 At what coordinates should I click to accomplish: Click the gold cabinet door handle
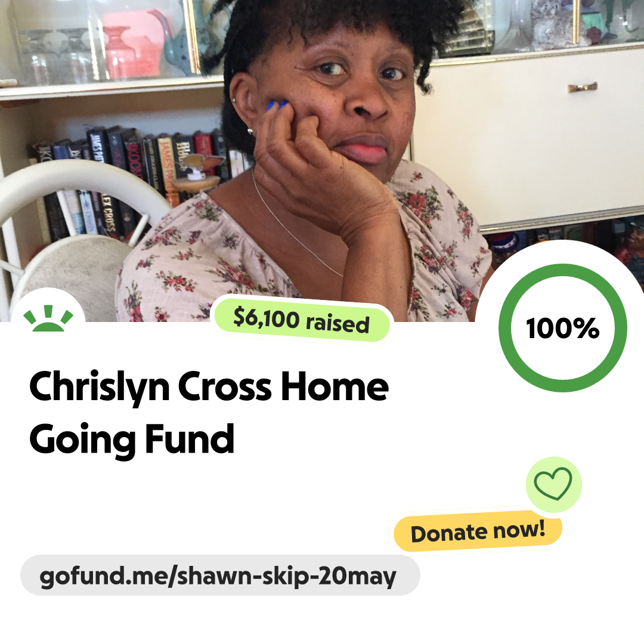[583, 87]
